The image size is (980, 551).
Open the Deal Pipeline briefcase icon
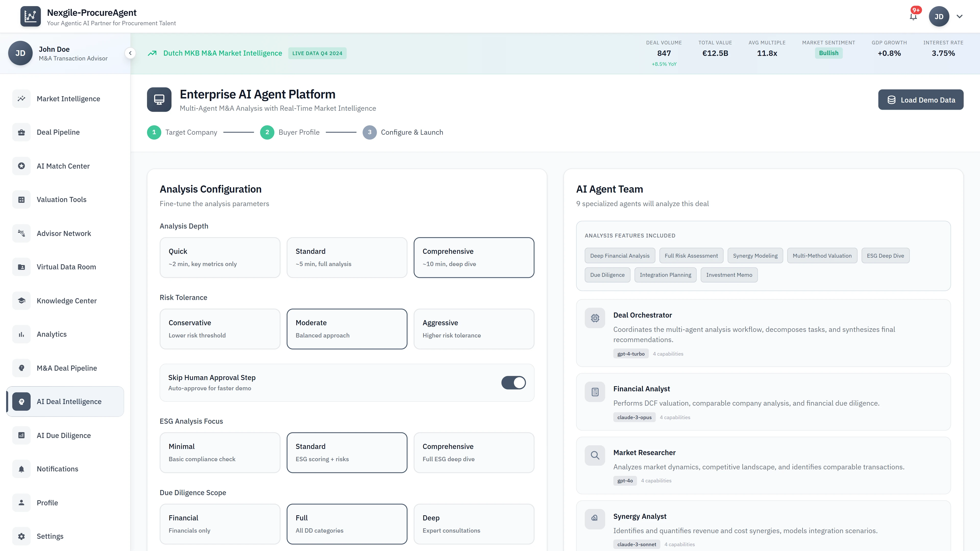[x=21, y=132]
